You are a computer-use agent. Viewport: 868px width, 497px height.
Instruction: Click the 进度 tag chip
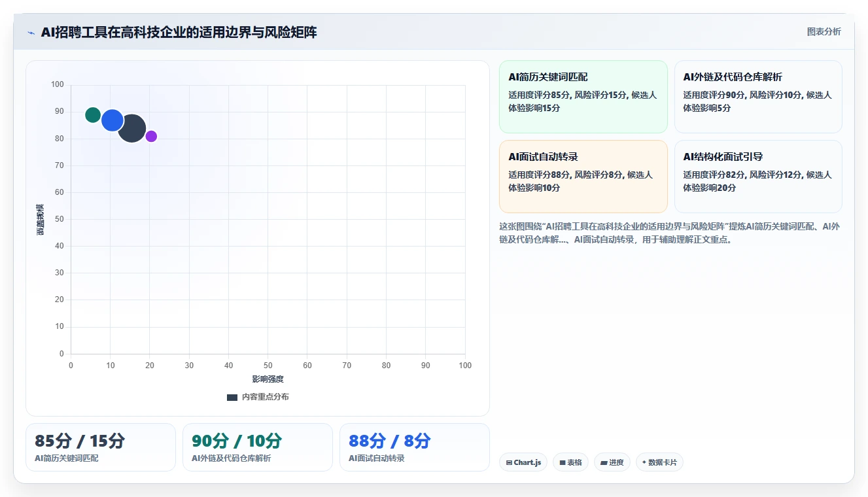tap(612, 462)
